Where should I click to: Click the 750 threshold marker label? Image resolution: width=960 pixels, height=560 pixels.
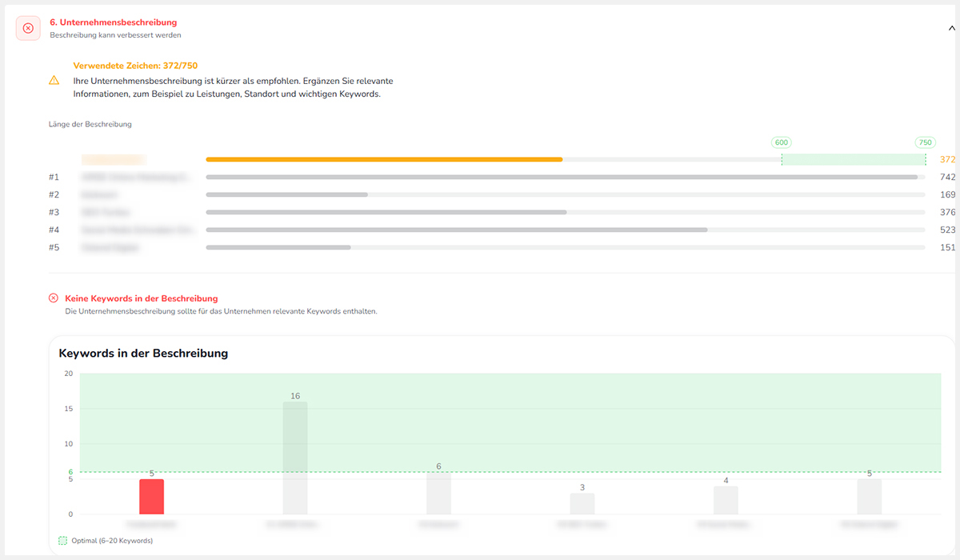point(926,142)
